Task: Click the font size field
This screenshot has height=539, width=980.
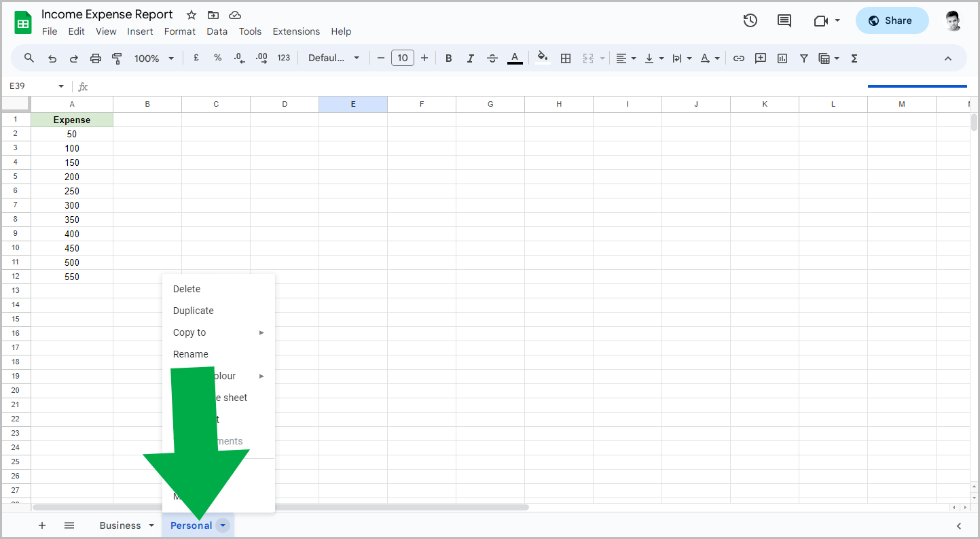Action: pos(403,58)
